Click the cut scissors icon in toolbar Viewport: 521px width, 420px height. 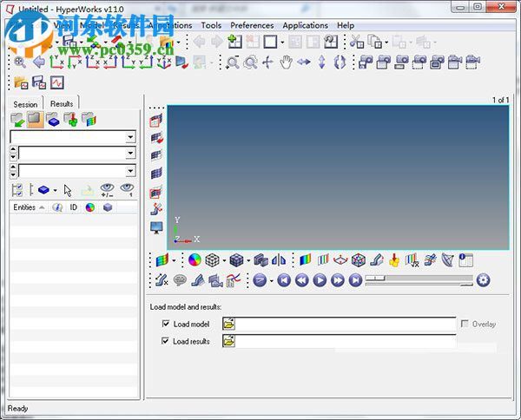tap(357, 42)
